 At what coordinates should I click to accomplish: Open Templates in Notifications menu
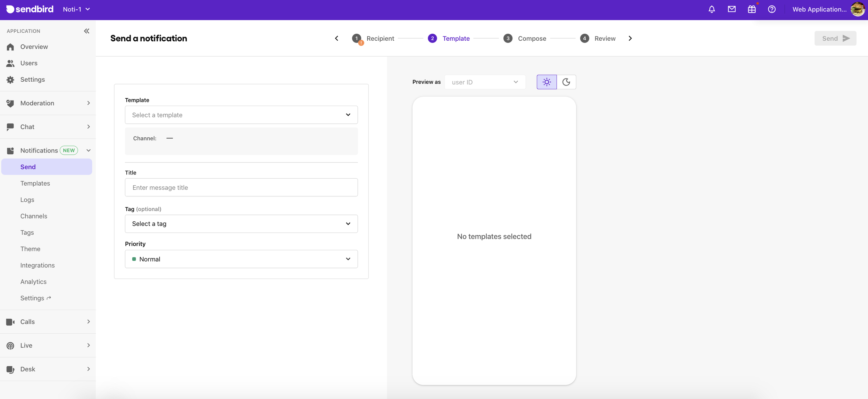point(35,183)
